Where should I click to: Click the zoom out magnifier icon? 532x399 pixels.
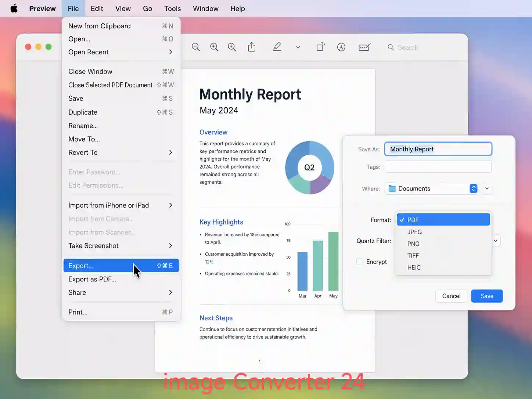click(x=196, y=47)
